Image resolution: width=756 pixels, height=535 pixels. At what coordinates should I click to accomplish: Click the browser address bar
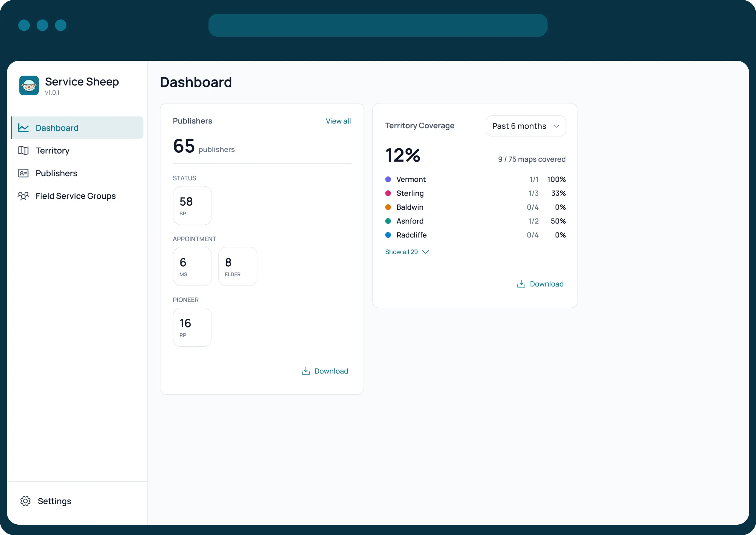(x=378, y=25)
